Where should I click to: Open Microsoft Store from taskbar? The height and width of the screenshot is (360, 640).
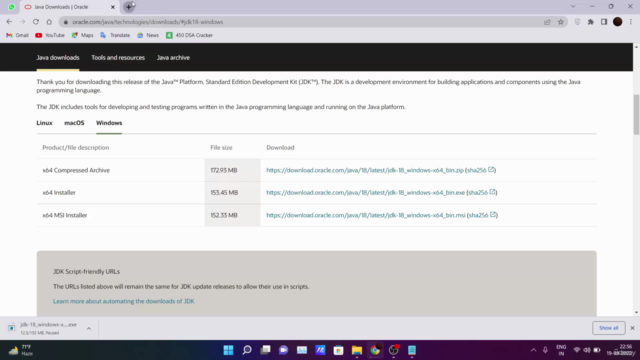pos(338,350)
